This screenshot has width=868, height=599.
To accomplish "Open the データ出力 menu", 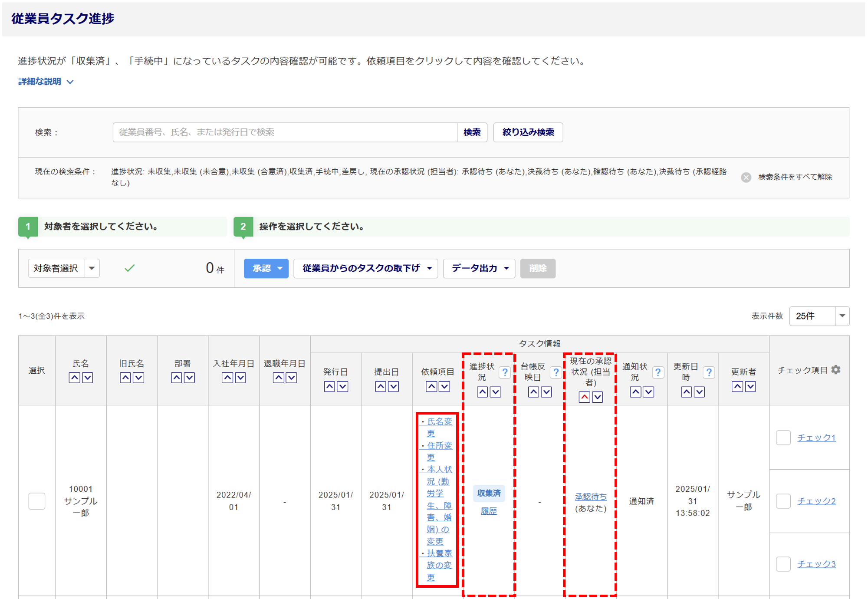I will pyautogui.click(x=479, y=268).
